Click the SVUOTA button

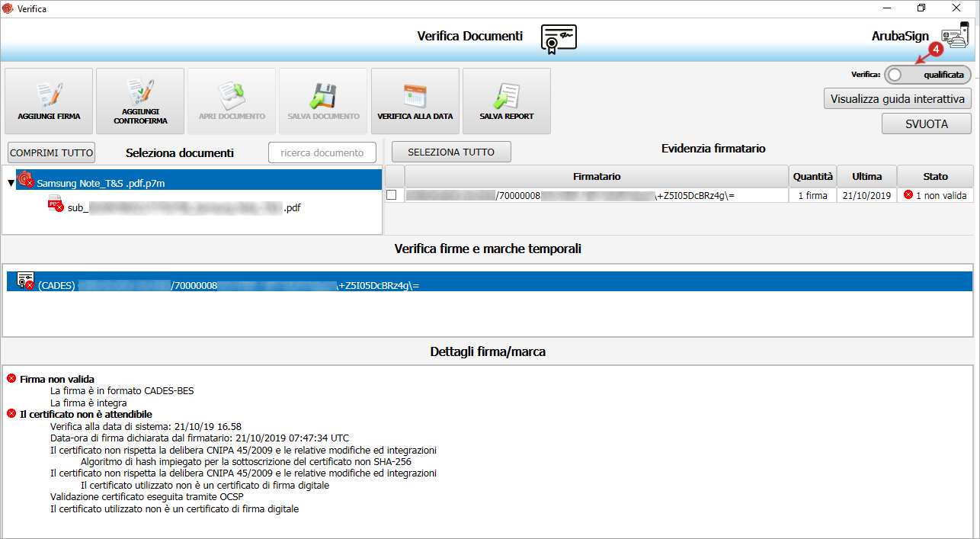click(927, 124)
